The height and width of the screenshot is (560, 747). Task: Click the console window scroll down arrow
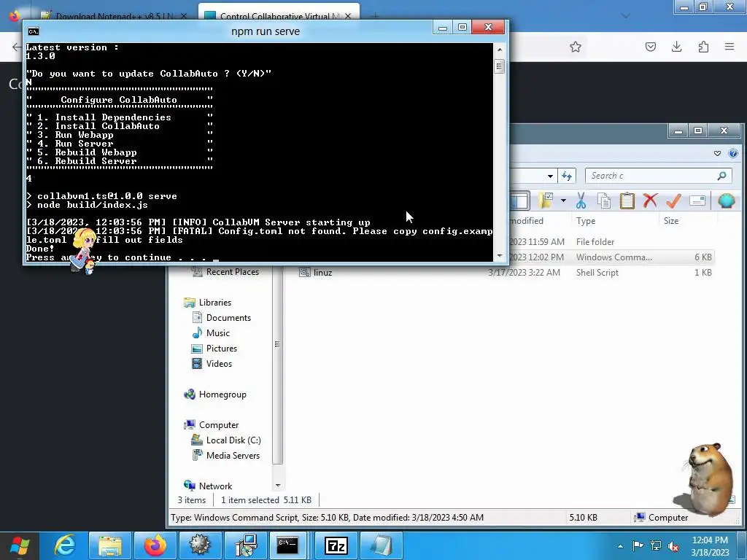pyautogui.click(x=499, y=256)
